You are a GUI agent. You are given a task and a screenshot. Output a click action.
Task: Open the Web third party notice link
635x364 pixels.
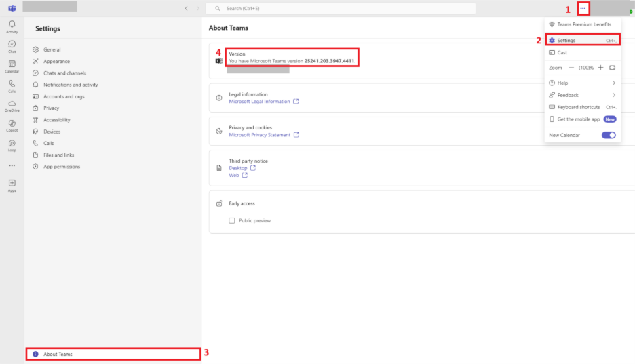pos(233,175)
